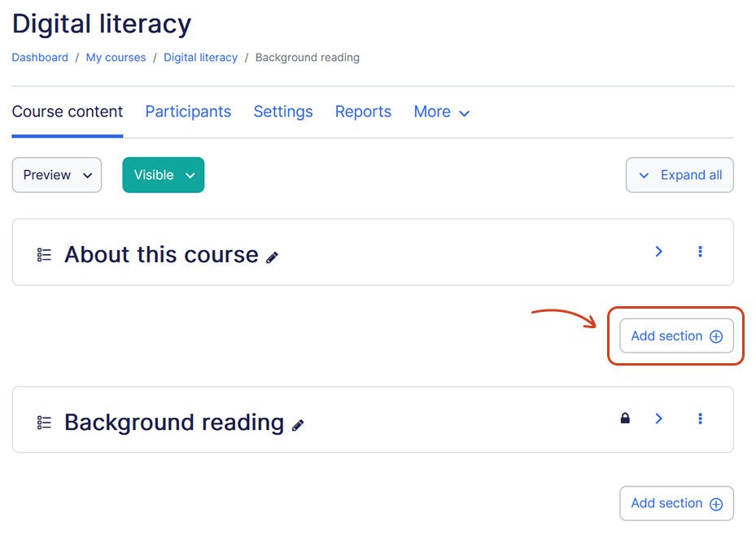756x535 pixels.
Task: Open the More navigation dropdown
Action: [x=442, y=112]
